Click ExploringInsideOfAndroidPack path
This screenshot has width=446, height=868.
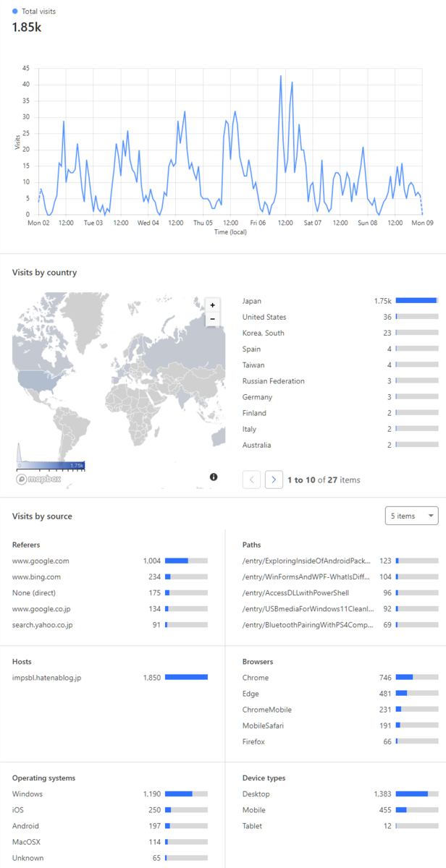307,561
